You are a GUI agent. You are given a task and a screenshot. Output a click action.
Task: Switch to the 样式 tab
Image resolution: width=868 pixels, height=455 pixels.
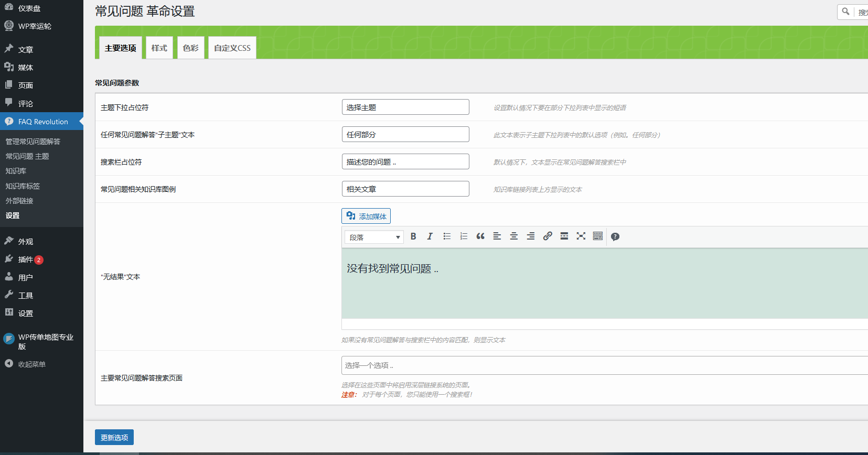point(159,48)
